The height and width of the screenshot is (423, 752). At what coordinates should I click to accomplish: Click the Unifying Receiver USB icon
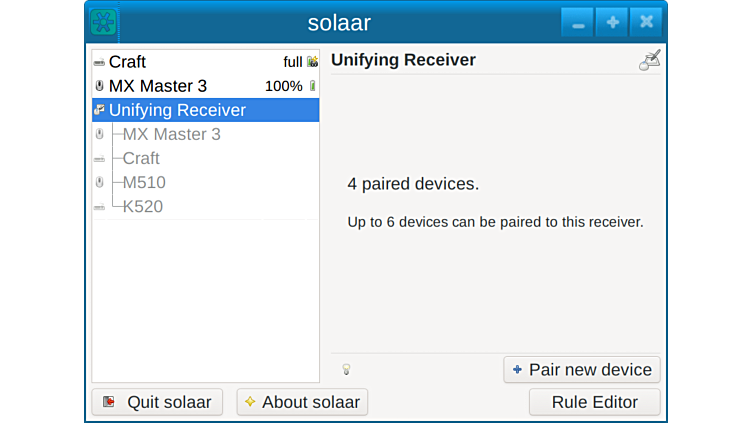click(99, 110)
